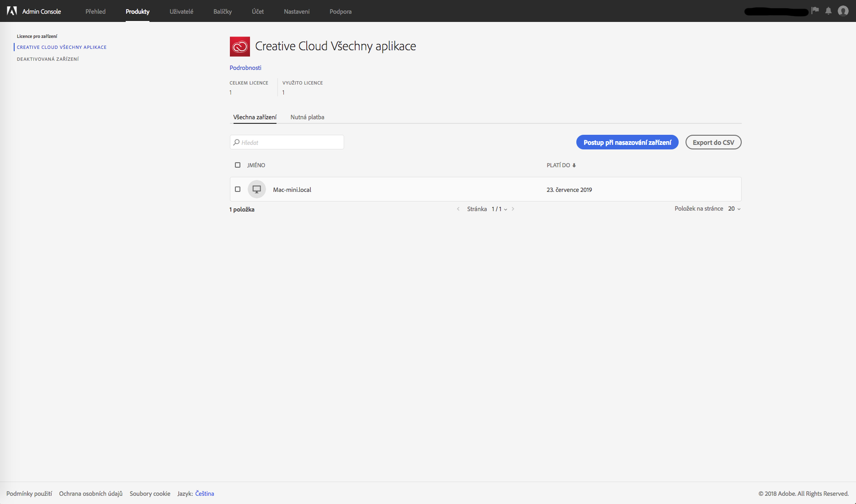Open the Nastavení menu

[x=297, y=11]
